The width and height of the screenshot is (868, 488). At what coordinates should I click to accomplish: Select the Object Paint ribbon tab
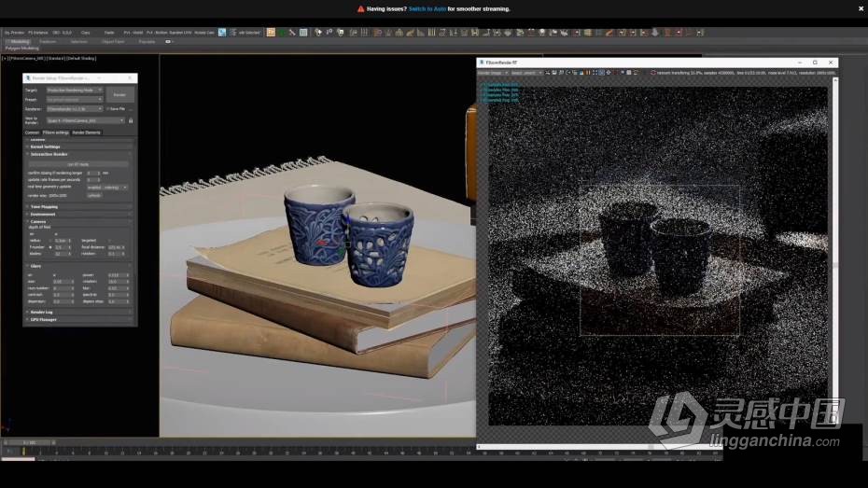click(113, 41)
